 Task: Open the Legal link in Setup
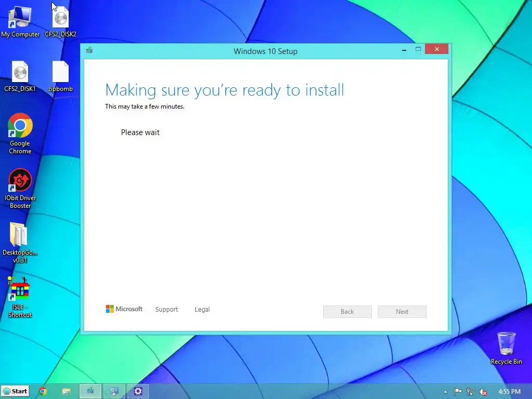(x=202, y=310)
